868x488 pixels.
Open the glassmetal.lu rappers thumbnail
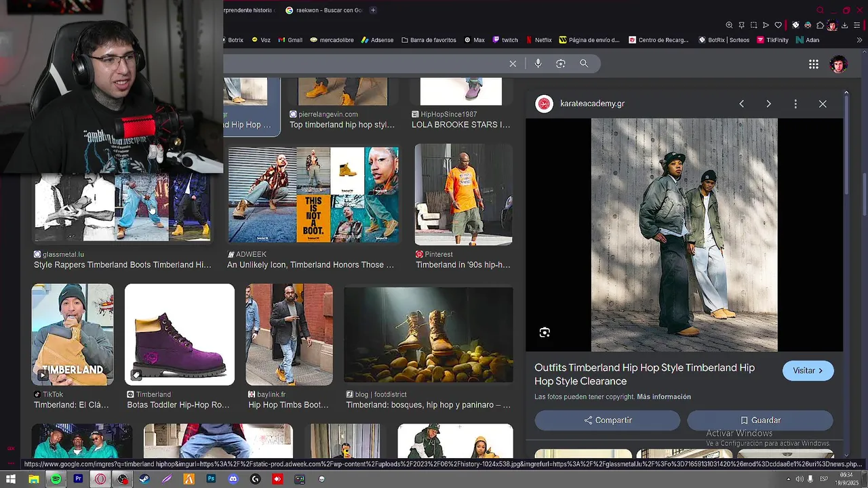coord(123,207)
